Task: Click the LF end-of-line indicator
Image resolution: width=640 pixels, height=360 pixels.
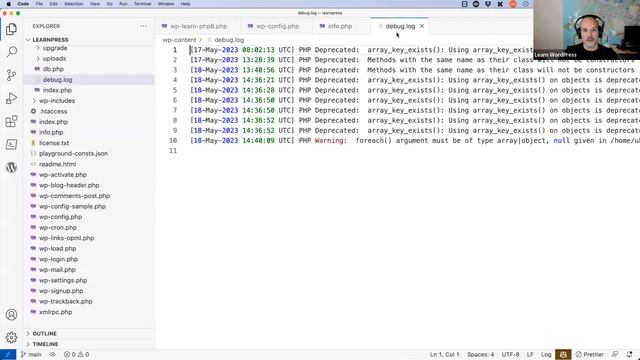Action: point(530,355)
